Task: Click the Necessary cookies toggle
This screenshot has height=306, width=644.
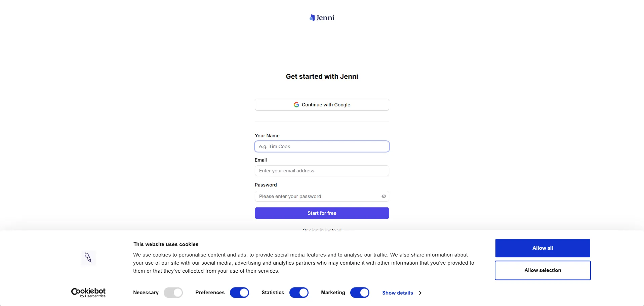Action: click(173, 293)
